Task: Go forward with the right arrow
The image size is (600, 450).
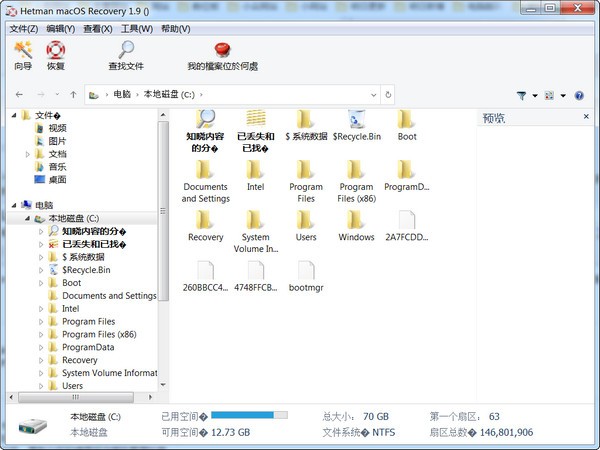Action: click(41, 95)
